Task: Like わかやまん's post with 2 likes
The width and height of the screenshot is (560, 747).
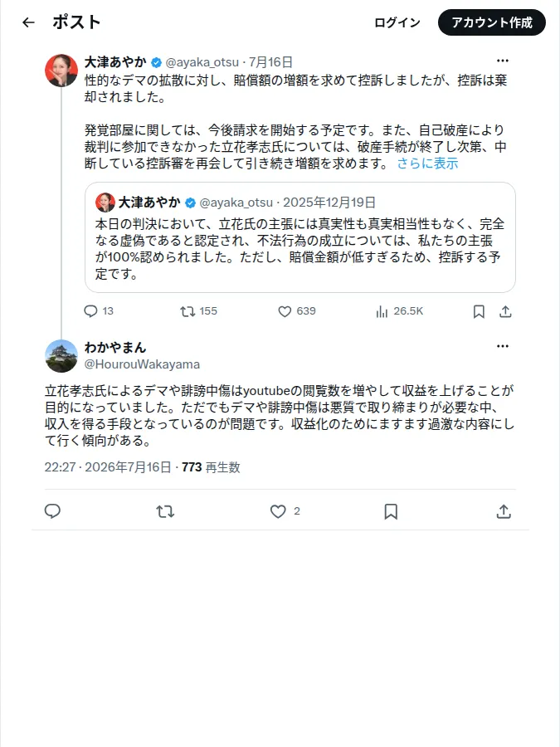Action: 278,511
